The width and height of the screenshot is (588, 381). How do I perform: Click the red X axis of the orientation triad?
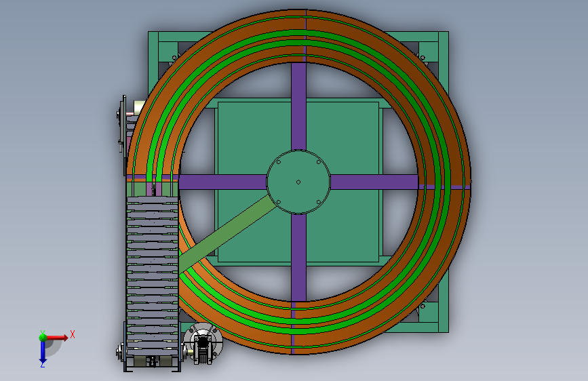[57, 338]
